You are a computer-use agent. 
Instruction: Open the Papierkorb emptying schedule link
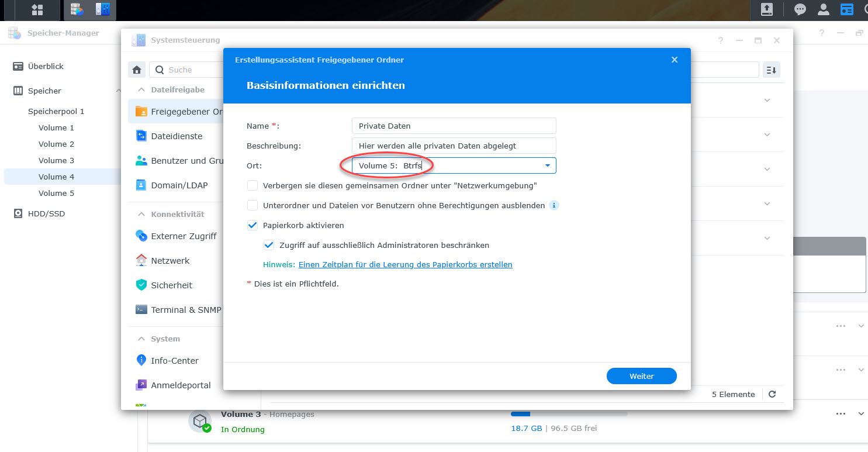point(405,265)
